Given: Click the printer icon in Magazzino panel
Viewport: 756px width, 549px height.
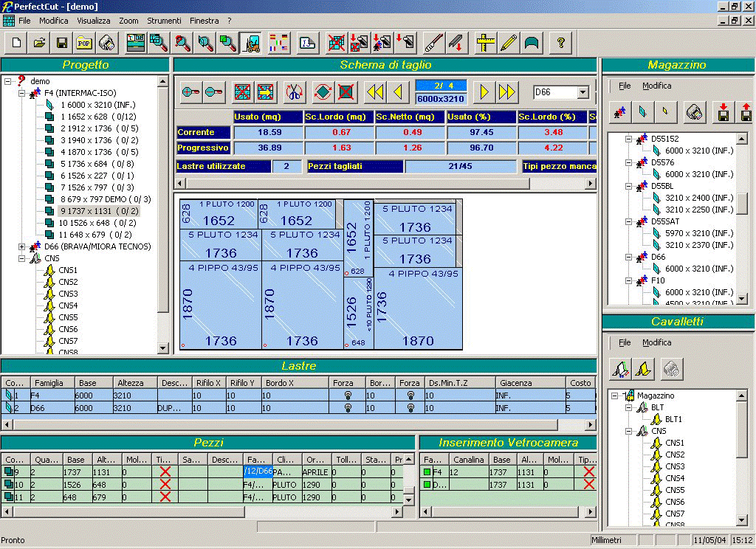Looking at the screenshot, I should click(x=695, y=112).
